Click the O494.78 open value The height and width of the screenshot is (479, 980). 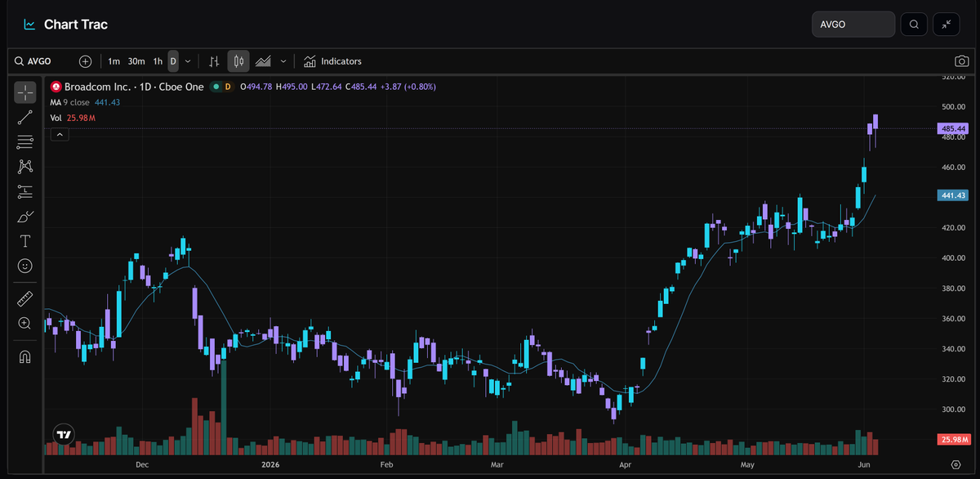click(256, 87)
